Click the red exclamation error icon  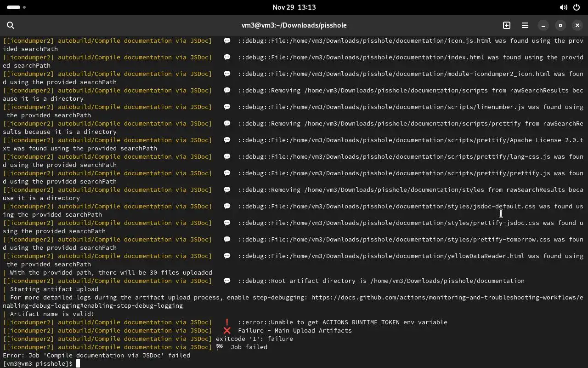point(227,322)
